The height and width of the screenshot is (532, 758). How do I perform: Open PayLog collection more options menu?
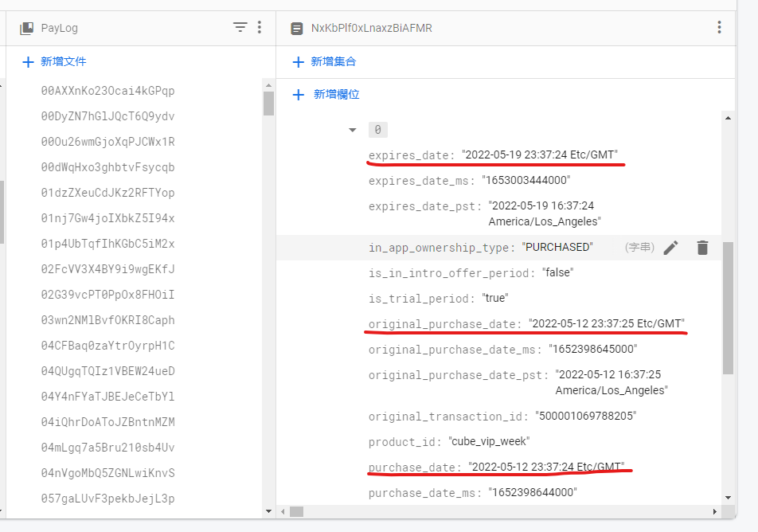coord(259,28)
